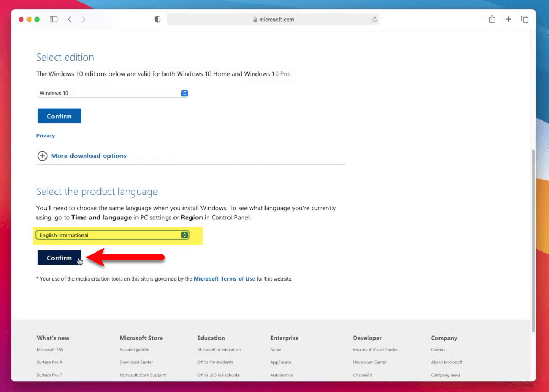549x392 pixels.
Task: Open Careers footer link
Action: click(x=438, y=349)
